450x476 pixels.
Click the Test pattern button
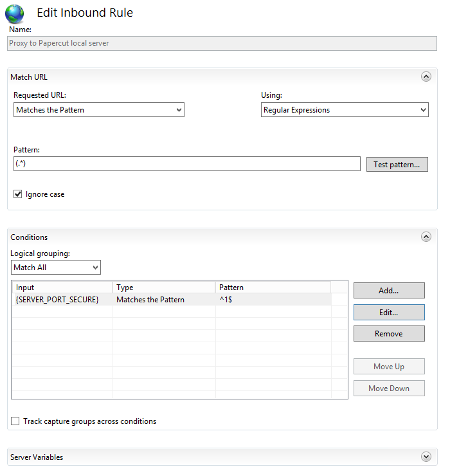click(397, 165)
